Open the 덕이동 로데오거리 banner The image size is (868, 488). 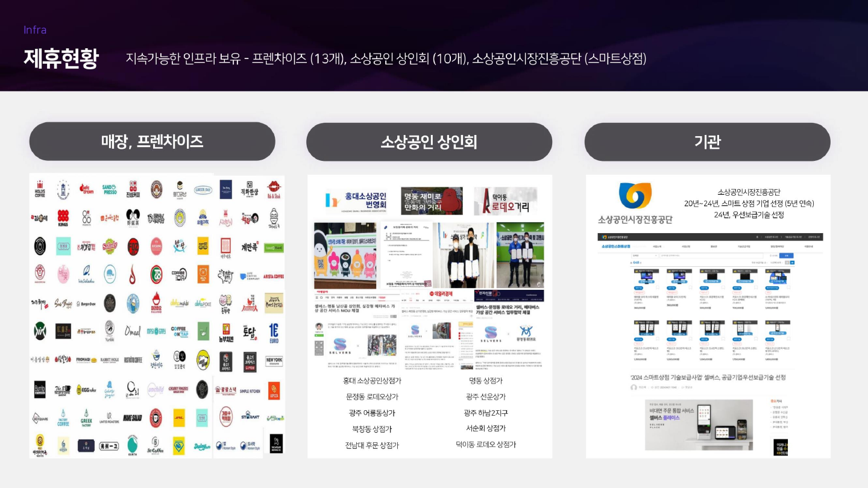click(505, 201)
